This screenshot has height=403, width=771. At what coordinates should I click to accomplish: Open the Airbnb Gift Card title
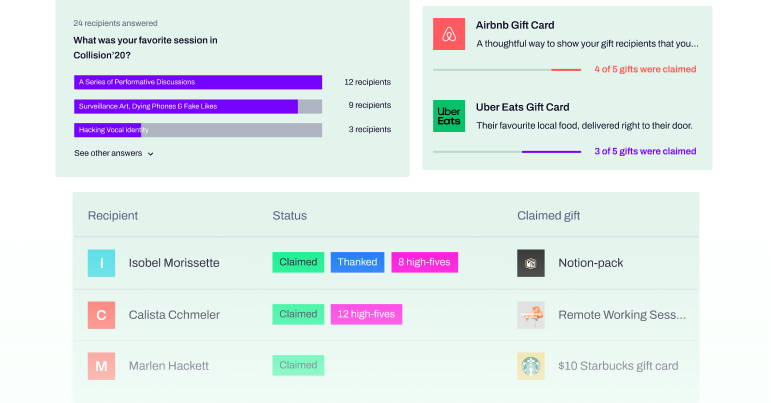(x=515, y=25)
